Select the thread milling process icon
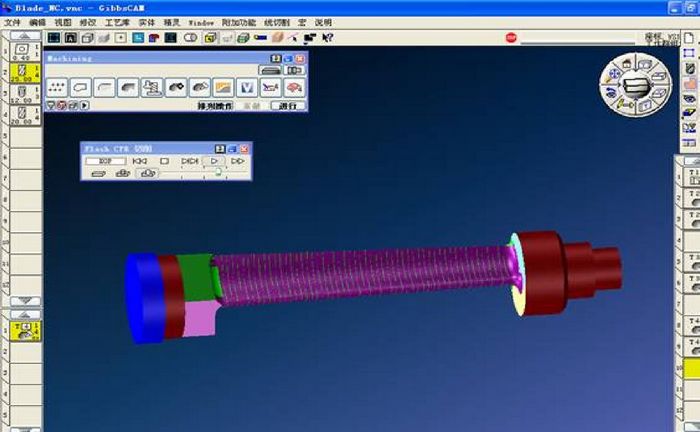The height and width of the screenshot is (432, 700). pyautogui.click(x=152, y=87)
